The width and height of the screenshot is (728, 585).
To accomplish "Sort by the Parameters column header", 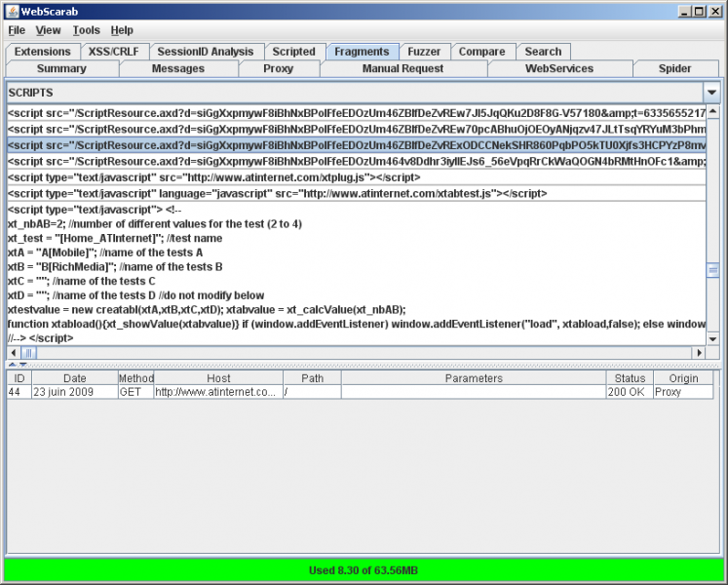I will [x=474, y=378].
